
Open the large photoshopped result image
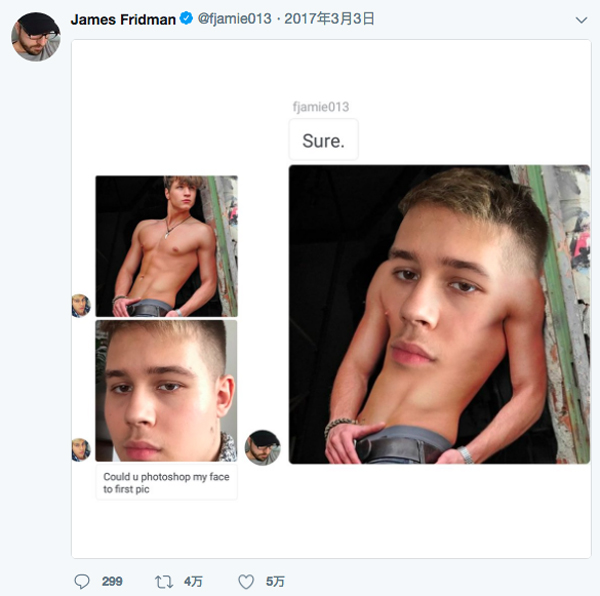[x=439, y=314]
